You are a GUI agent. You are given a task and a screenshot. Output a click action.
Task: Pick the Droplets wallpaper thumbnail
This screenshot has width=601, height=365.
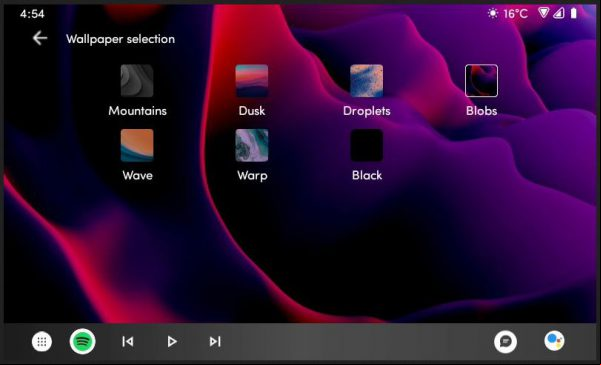[366, 81]
